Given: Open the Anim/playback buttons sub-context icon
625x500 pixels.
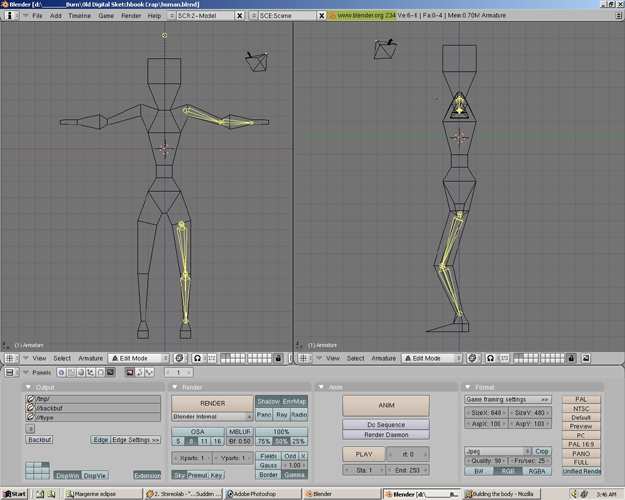Looking at the screenshot, I should tap(140, 372).
